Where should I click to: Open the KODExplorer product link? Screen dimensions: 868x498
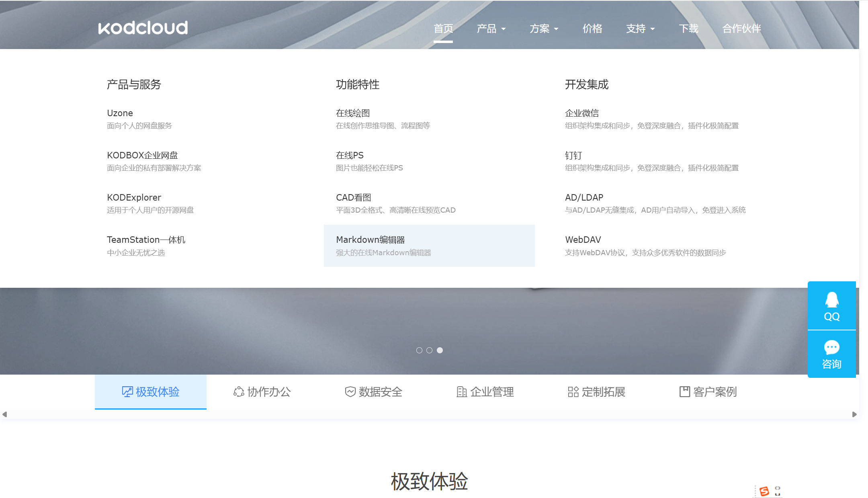click(x=133, y=197)
